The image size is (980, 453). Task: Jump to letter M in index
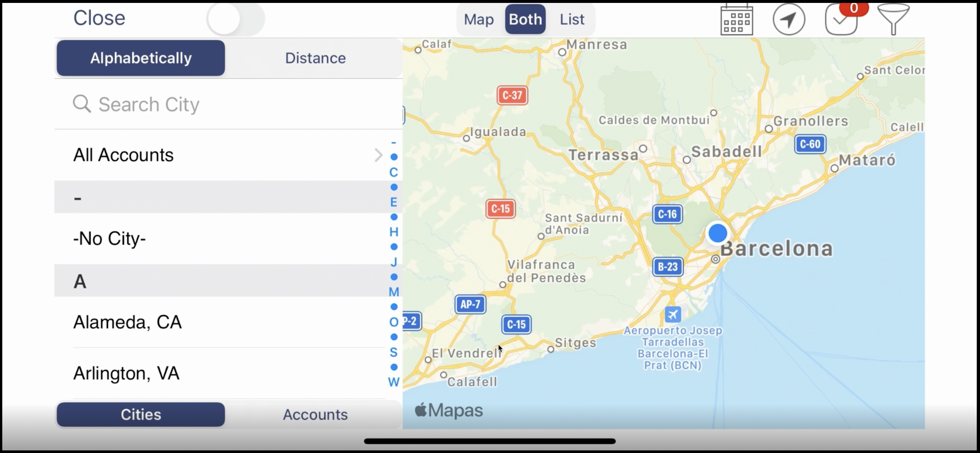(x=394, y=292)
